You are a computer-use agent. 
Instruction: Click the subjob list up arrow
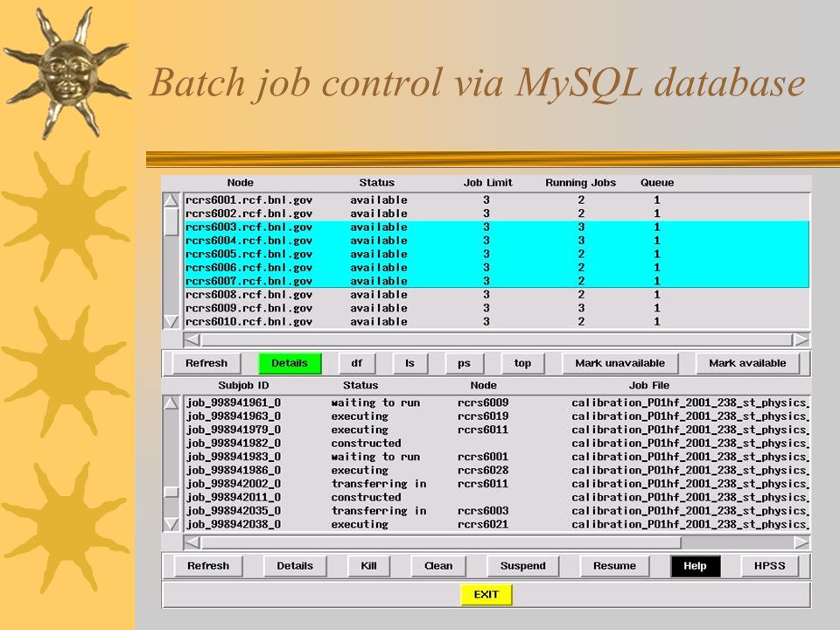point(171,402)
